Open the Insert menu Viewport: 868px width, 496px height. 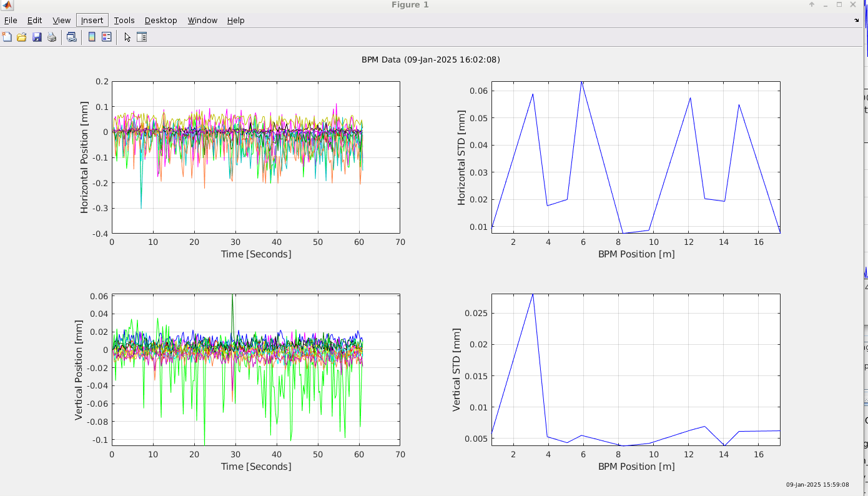coord(92,21)
